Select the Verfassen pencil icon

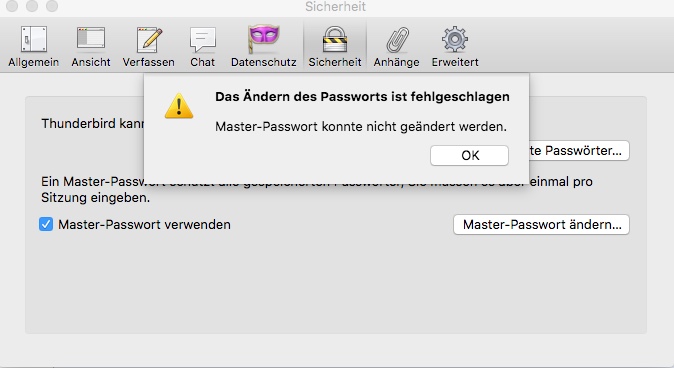149,39
